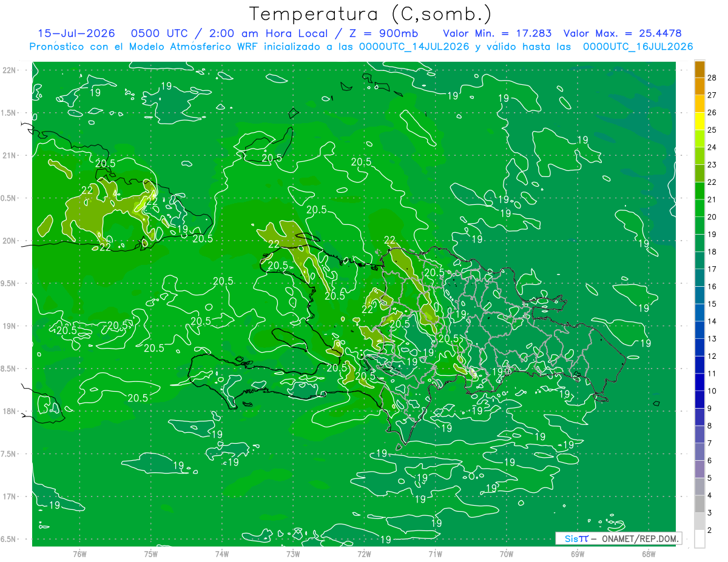Select the legend value '25'
Image resolution: width=728 pixels, height=562 pixels.
(712, 130)
